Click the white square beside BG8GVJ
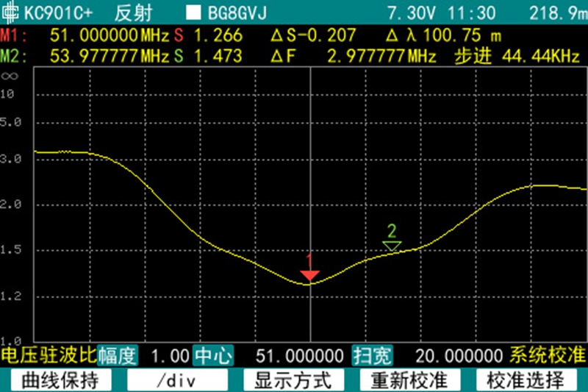This screenshot has height=392, width=588. [x=193, y=13]
